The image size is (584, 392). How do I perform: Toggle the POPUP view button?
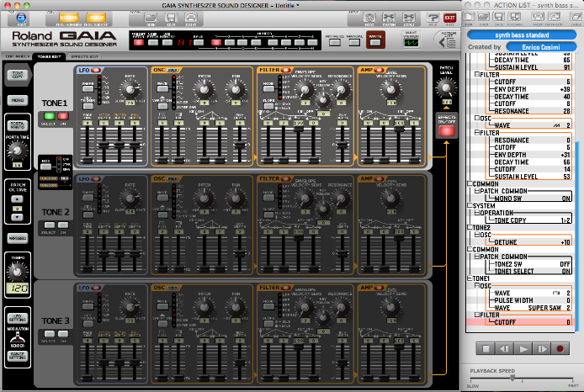tap(96, 18)
